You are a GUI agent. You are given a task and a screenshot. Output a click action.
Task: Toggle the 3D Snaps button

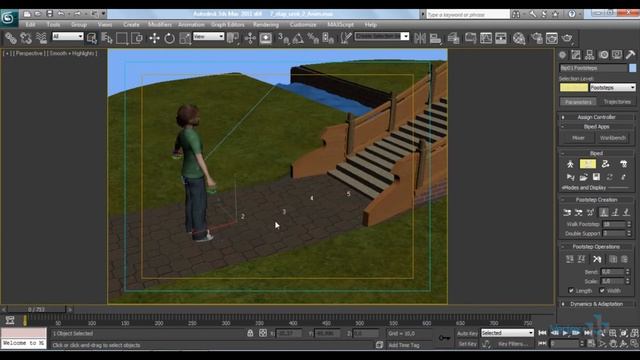(283, 38)
